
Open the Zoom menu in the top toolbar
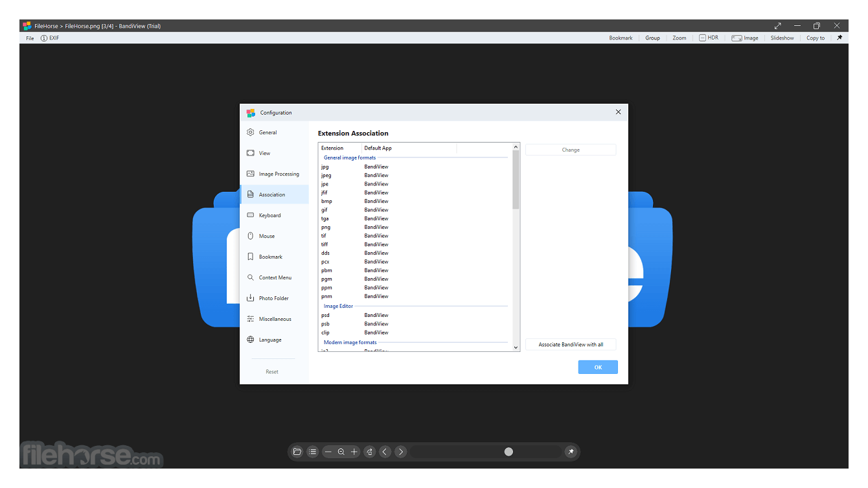tap(679, 38)
